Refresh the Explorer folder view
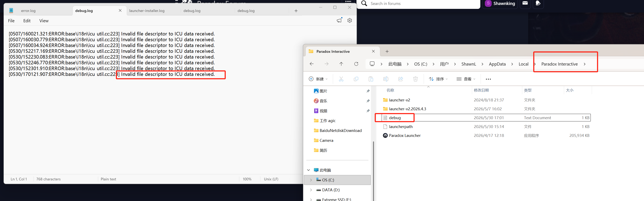 (356, 64)
